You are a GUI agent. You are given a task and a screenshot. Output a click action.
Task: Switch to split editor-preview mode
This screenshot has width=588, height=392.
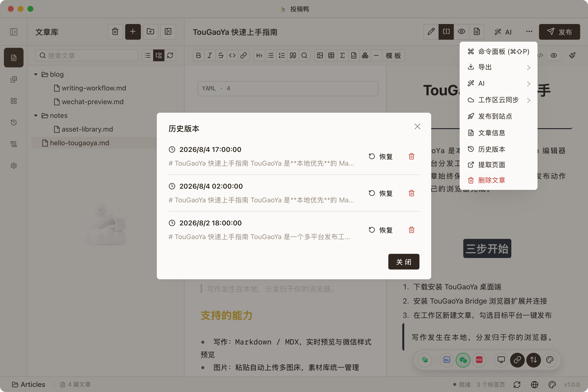[446, 32]
